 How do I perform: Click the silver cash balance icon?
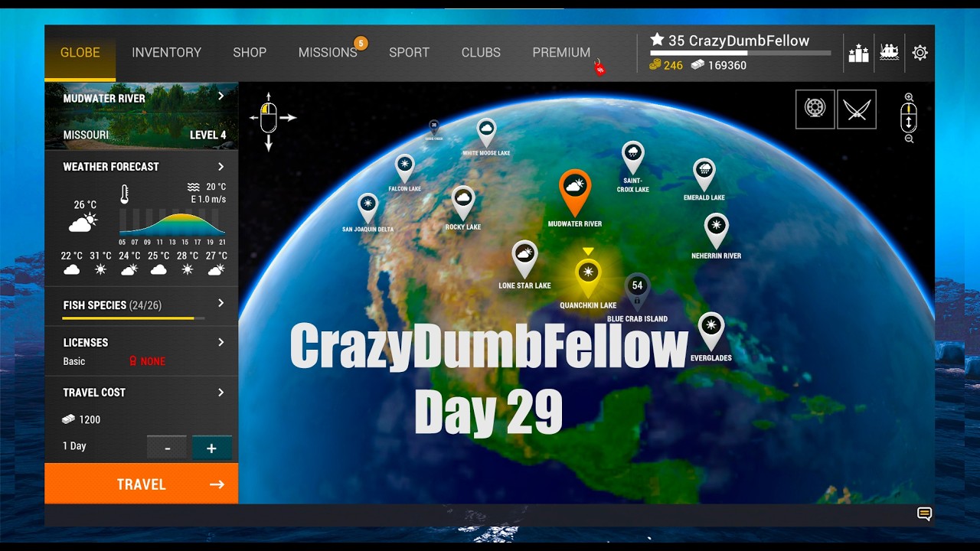(697, 65)
